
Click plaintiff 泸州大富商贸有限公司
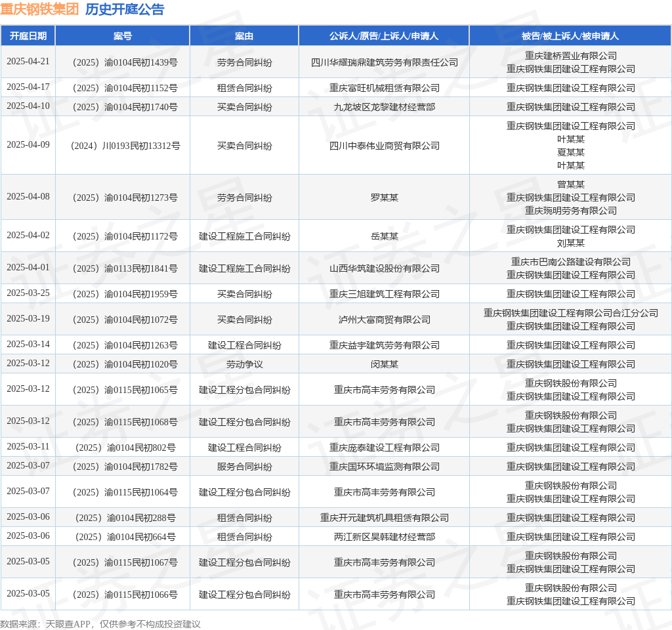coord(385,320)
